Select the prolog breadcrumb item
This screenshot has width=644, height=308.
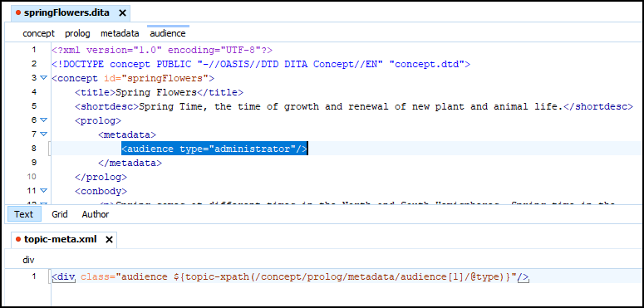click(77, 34)
